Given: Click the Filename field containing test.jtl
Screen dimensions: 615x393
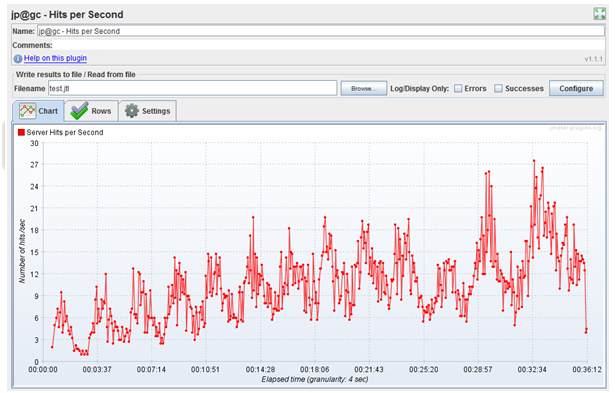Looking at the screenshot, I should click(x=193, y=89).
